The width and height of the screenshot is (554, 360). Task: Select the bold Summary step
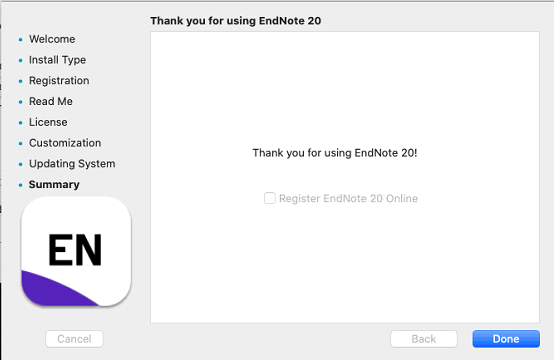click(x=54, y=184)
